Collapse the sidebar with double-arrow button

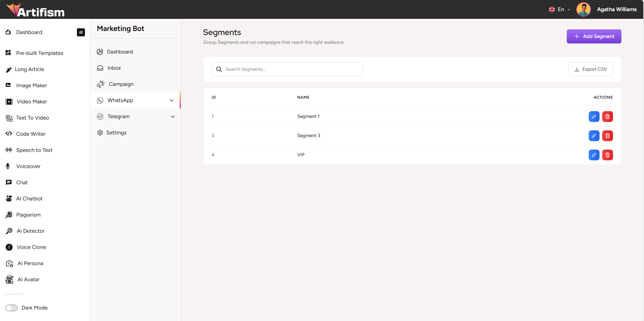81,32
